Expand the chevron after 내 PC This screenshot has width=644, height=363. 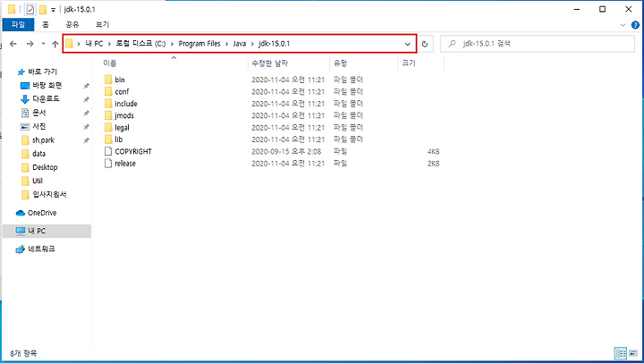point(109,44)
